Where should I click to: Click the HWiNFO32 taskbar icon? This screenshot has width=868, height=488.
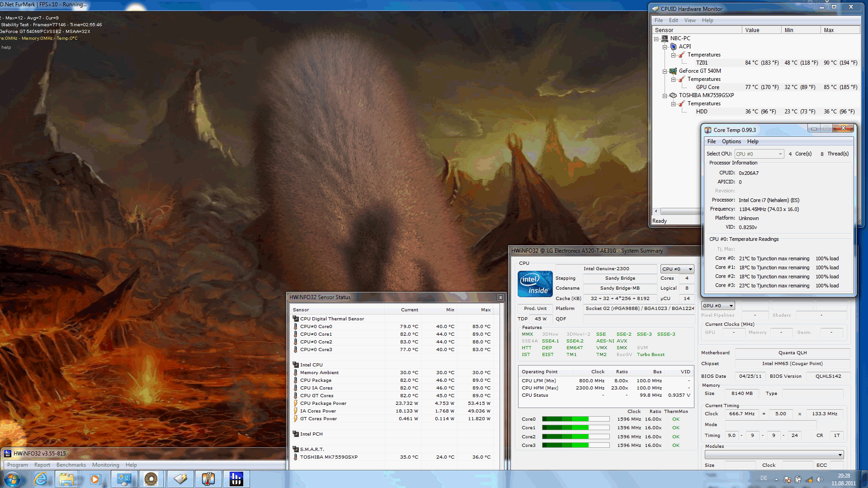236,479
